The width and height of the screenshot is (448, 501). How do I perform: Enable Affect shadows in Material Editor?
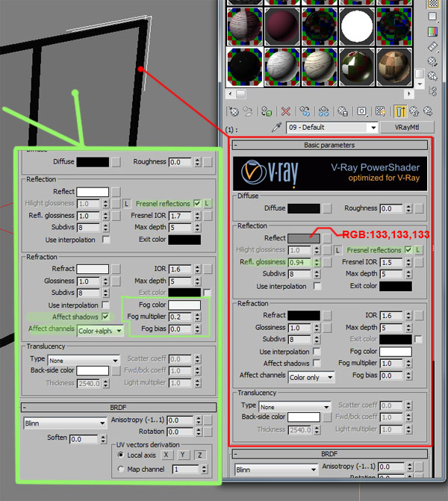(317, 364)
